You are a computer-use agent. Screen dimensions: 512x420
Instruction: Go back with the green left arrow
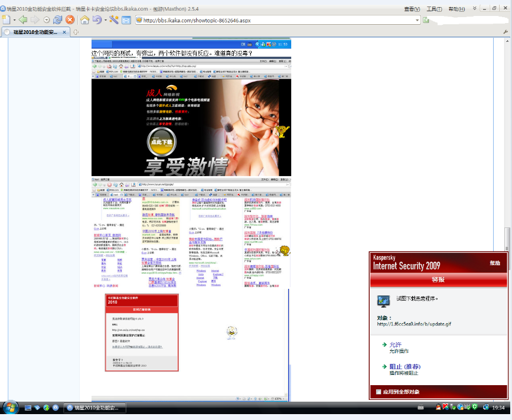click(23, 20)
